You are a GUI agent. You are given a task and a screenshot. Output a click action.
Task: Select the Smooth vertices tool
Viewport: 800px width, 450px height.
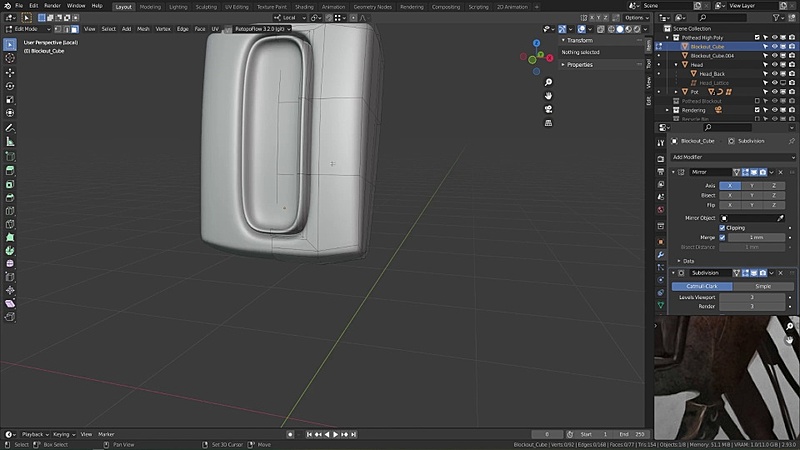coord(10,264)
